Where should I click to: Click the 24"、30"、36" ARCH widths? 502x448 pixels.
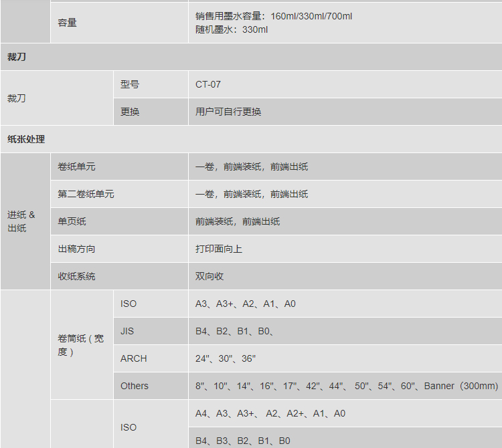(x=226, y=358)
